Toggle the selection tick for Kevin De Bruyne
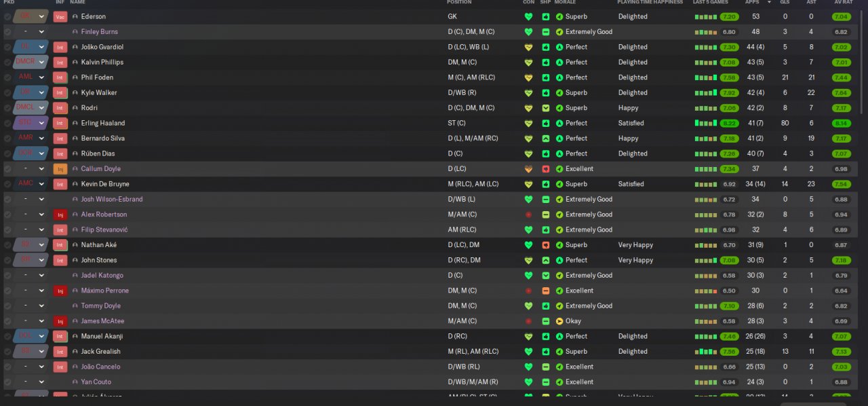Image resolution: width=868 pixels, height=406 pixels. (7, 184)
